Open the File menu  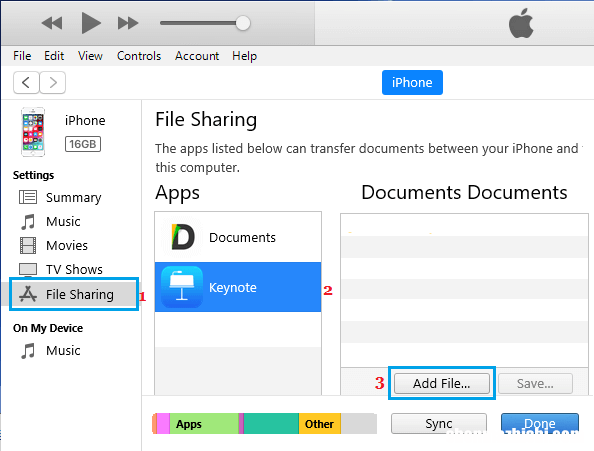tap(22, 56)
